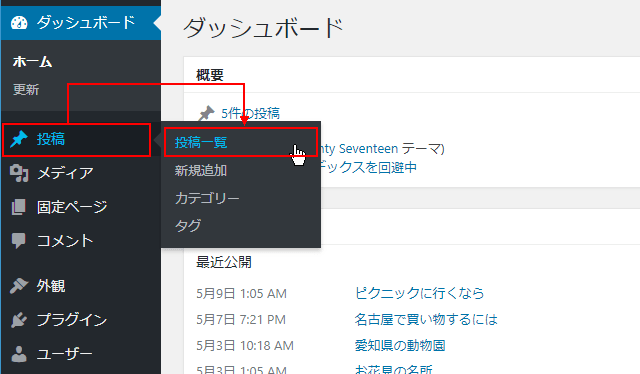
Task: Open the post ピクニックに行くなら
Action: pos(419,293)
